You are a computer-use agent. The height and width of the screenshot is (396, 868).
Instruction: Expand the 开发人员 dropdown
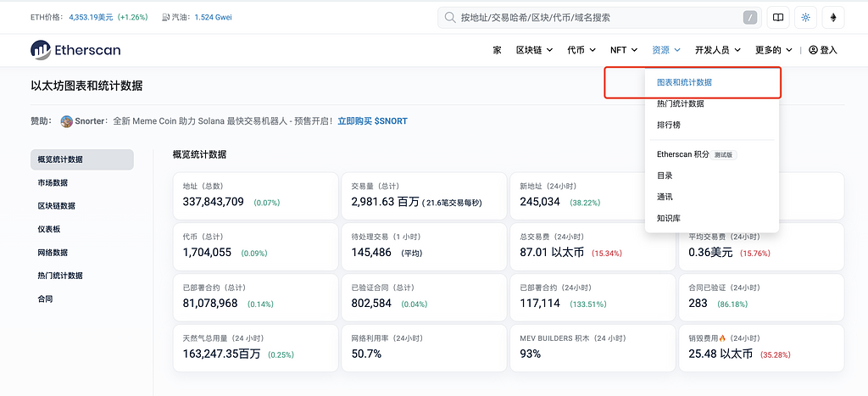(717, 50)
